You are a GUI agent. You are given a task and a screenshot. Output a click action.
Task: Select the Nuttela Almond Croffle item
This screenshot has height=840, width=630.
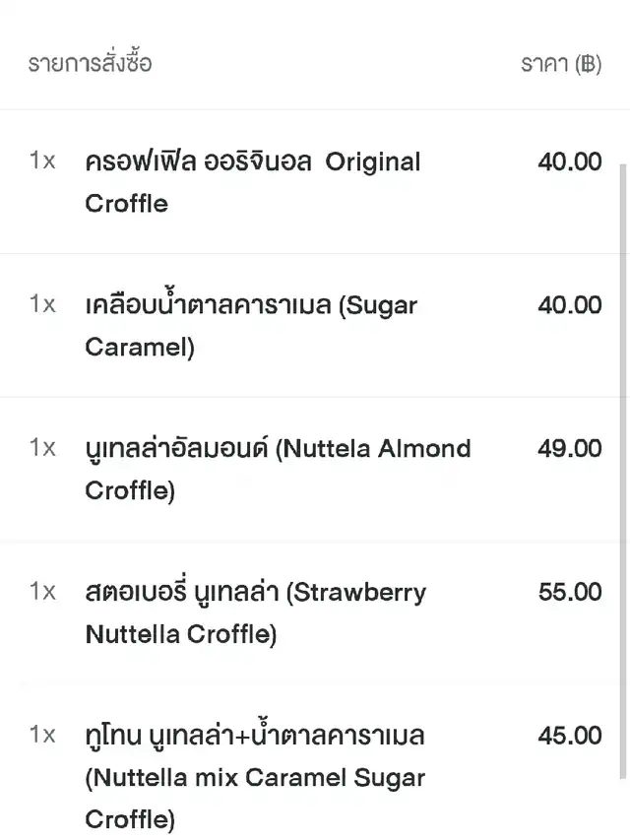pos(278,470)
